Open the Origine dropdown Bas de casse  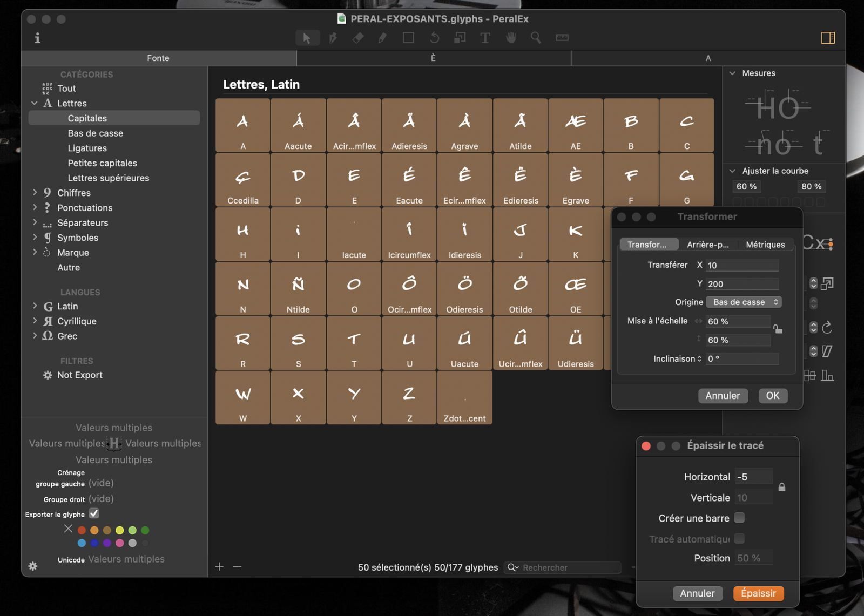tap(744, 302)
